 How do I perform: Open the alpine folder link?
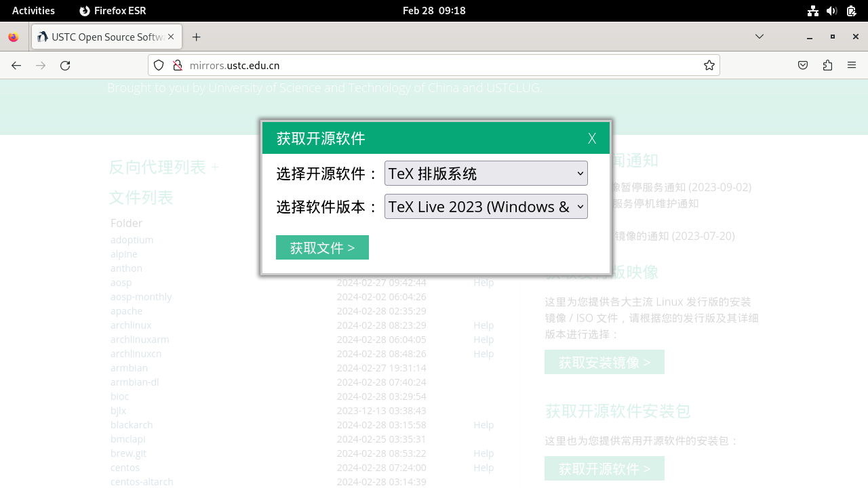(x=124, y=254)
